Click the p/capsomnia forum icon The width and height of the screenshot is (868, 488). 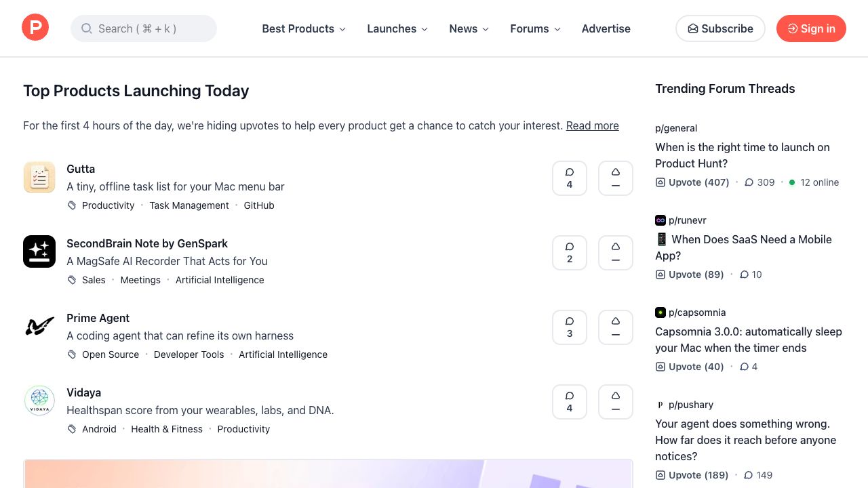tap(660, 312)
